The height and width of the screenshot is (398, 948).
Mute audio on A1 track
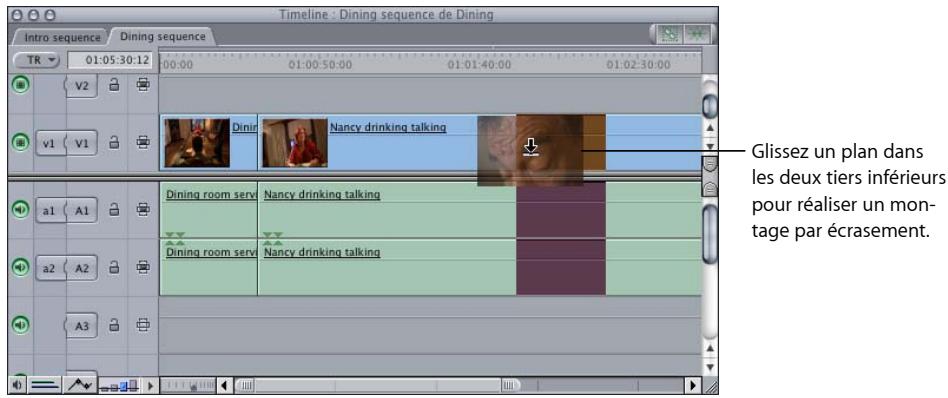tap(20, 209)
